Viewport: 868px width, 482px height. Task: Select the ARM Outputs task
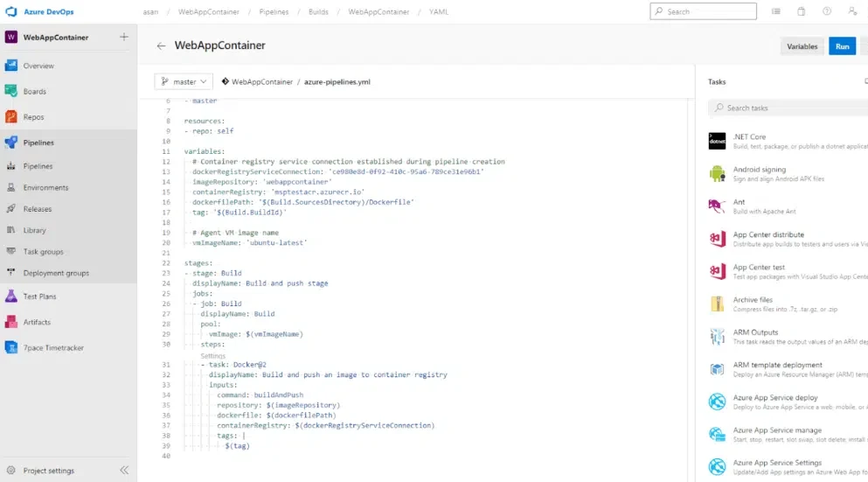click(x=788, y=337)
